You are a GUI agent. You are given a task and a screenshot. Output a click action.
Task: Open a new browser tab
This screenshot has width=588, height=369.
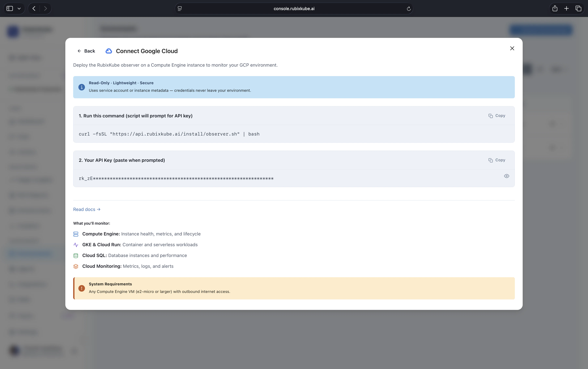[x=566, y=8]
